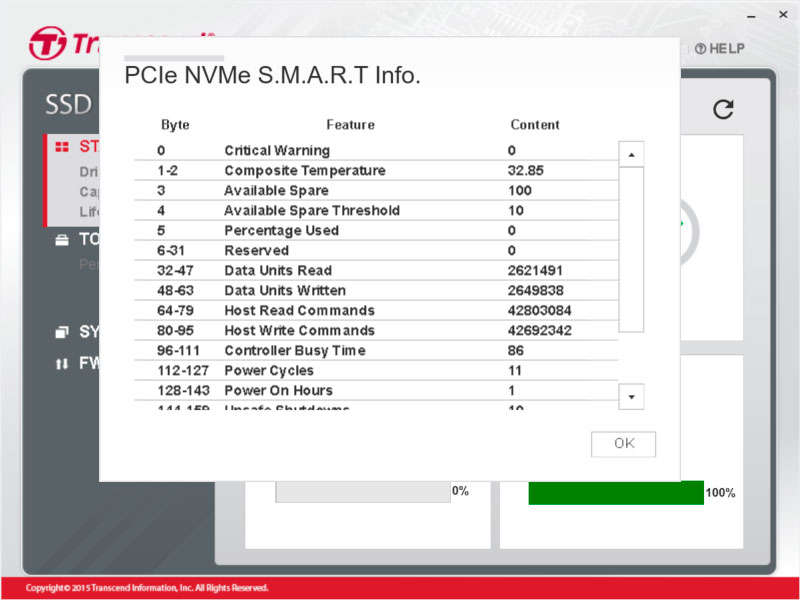Confirm the S.M.A.R.T dialog with OK
Screen dimensions: 800x600
(x=623, y=444)
